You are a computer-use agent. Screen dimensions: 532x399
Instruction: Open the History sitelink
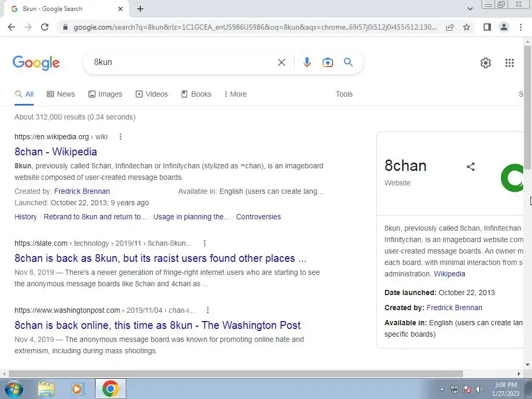26,217
